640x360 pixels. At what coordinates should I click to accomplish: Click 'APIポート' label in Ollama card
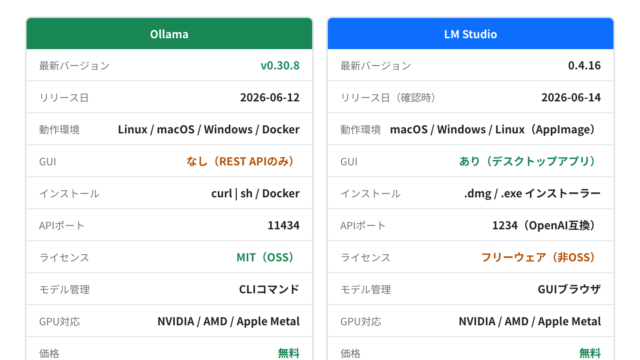[x=62, y=226]
